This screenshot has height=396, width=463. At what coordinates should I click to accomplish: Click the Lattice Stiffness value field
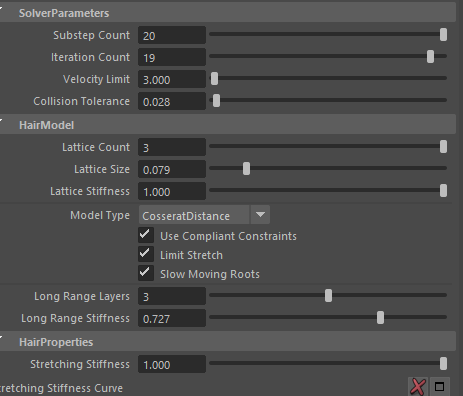coord(172,191)
